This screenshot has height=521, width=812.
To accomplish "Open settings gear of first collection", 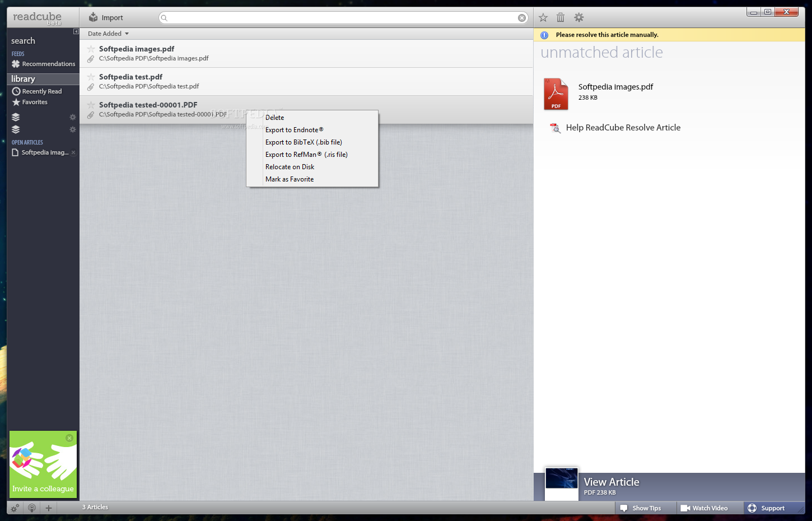I will [72, 117].
